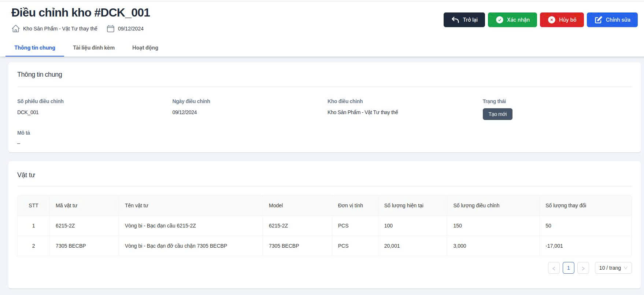Click the checkmark icon on Xác nhận

click(x=499, y=20)
